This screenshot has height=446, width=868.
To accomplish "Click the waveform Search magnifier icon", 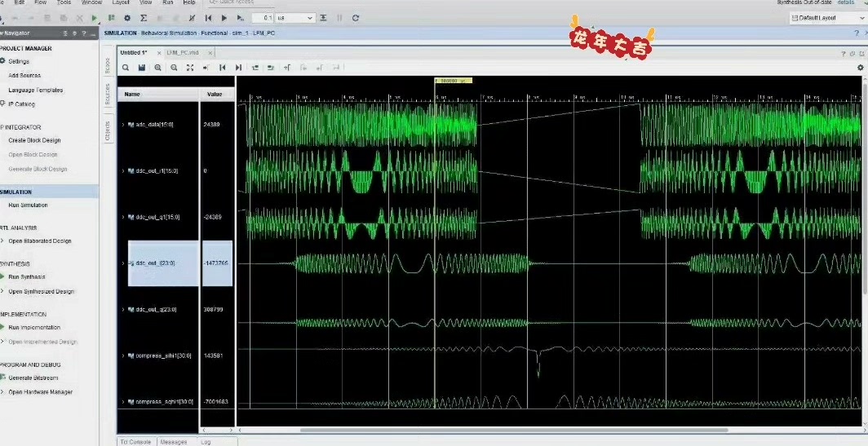I will coord(126,68).
